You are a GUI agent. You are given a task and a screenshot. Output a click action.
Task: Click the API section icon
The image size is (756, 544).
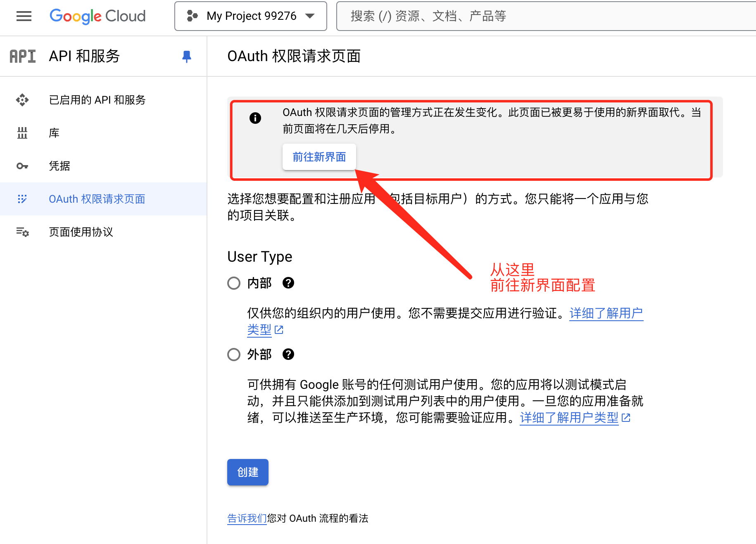coord(23,56)
